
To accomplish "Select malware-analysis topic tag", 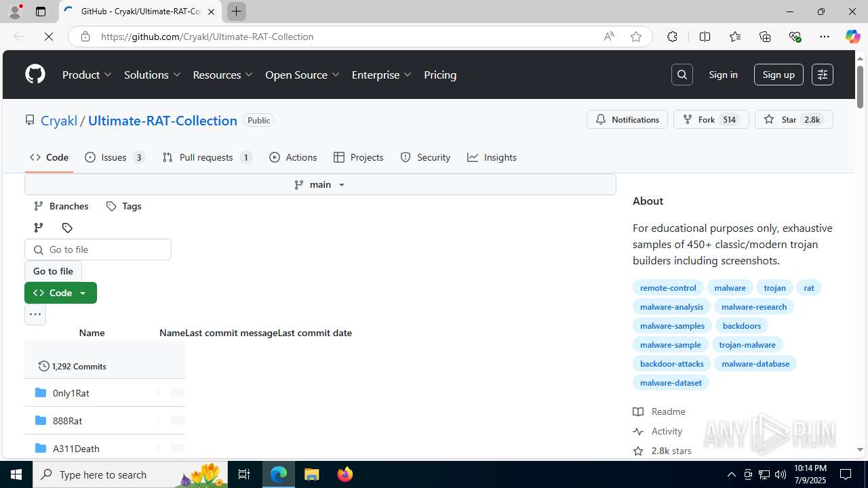I will coord(671,306).
